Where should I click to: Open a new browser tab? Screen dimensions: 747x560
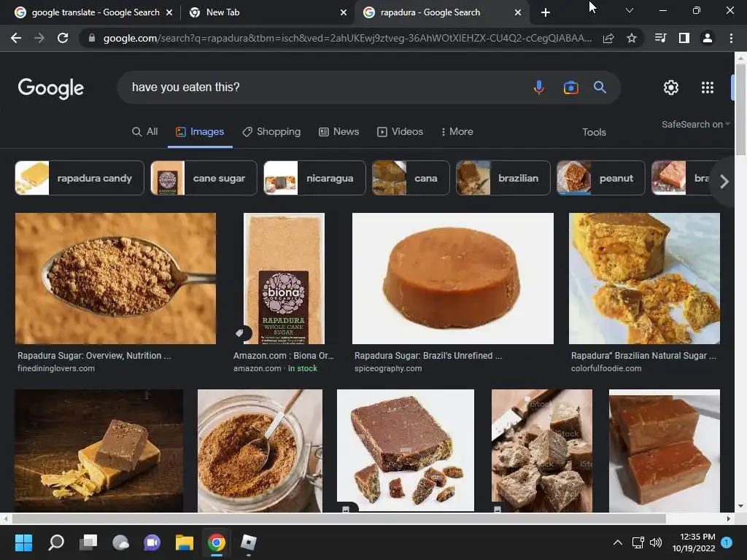tap(546, 12)
